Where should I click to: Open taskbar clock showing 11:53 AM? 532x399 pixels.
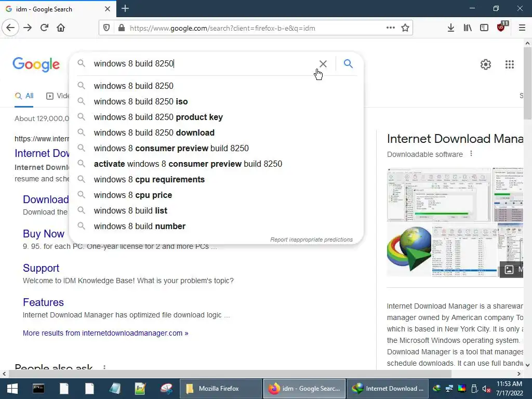(x=509, y=389)
